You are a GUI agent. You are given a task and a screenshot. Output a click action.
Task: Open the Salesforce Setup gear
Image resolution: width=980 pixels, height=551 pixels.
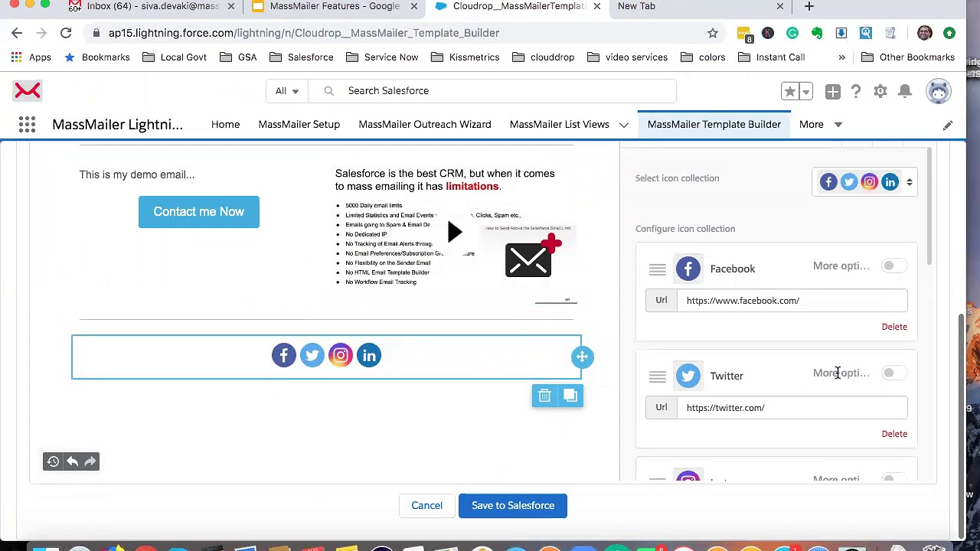(880, 92)
